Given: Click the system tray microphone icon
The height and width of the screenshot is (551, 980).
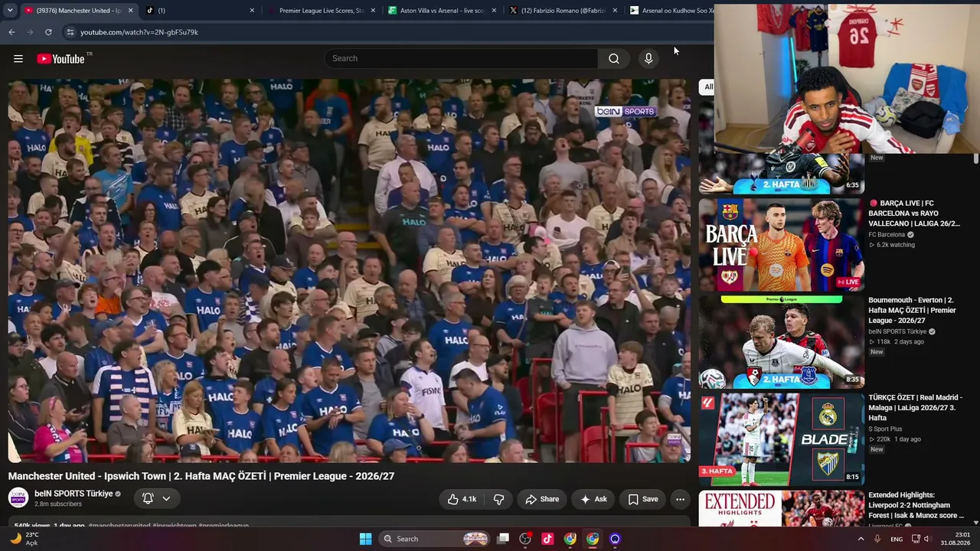Looking at the screenshot, I should (x=877, y=539).
